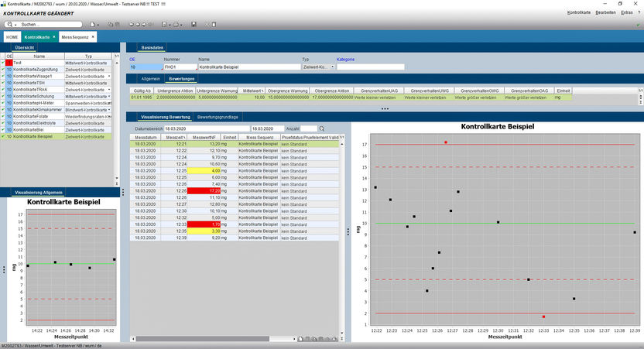Click the red outlier point above 17 line
Screen dimensions: 644x349
tap(446, 142)
